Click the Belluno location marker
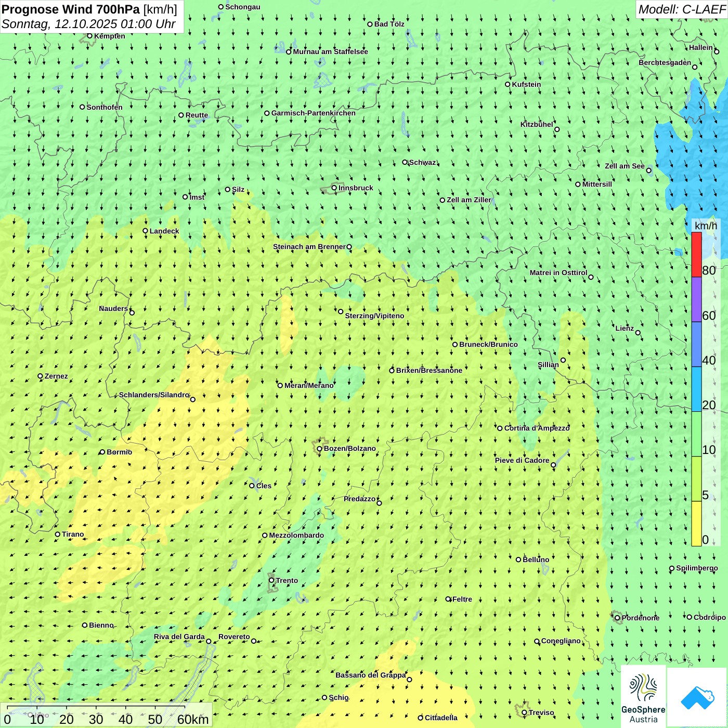This screenshot has height=728, width=728. [x=518, y=560]
